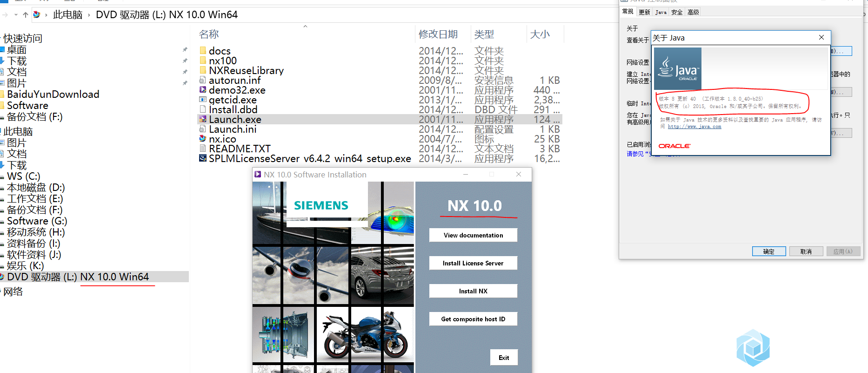Select the Launch.ini file icon

click(x=203, y=129)
